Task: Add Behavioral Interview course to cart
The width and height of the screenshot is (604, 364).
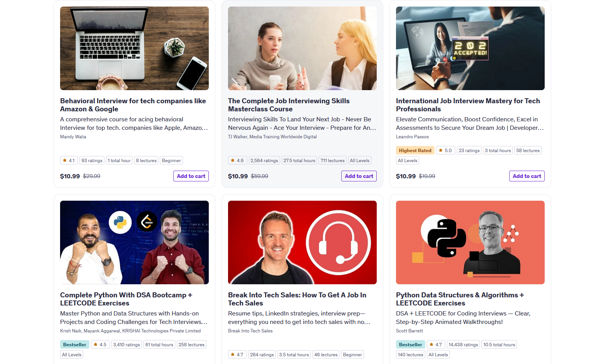Action: 191,176
